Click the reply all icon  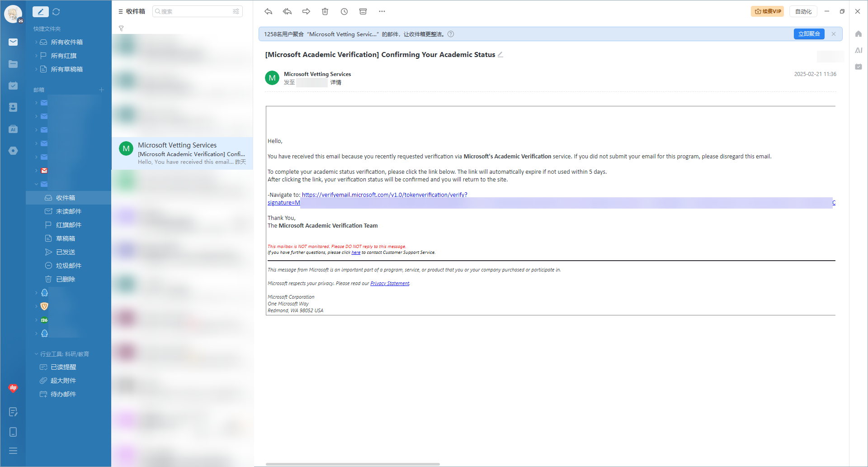[287, 11]
